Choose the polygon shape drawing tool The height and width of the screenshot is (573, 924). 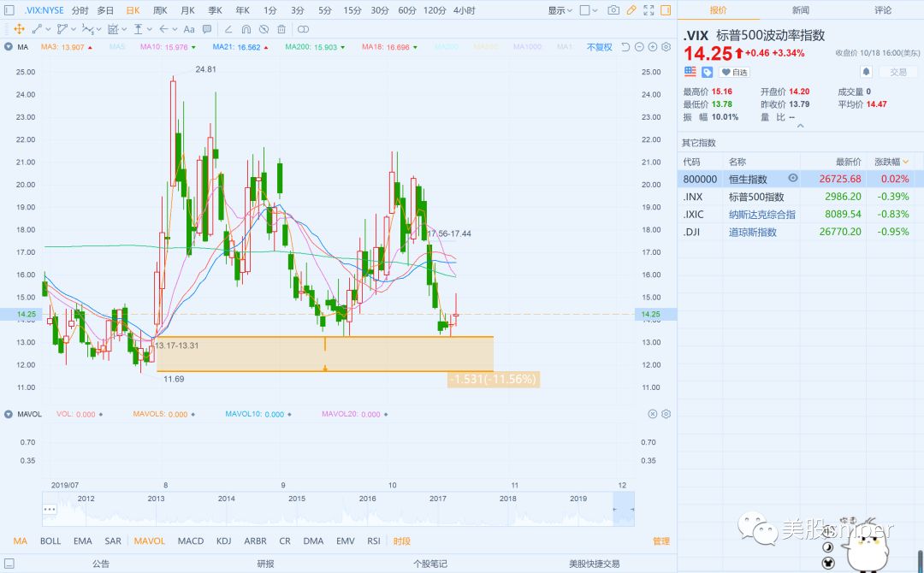pyautogui.click(x=62, y=29)
